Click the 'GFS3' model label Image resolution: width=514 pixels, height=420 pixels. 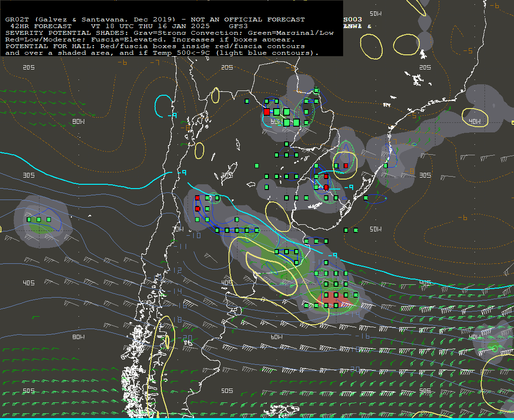point(238,26)
